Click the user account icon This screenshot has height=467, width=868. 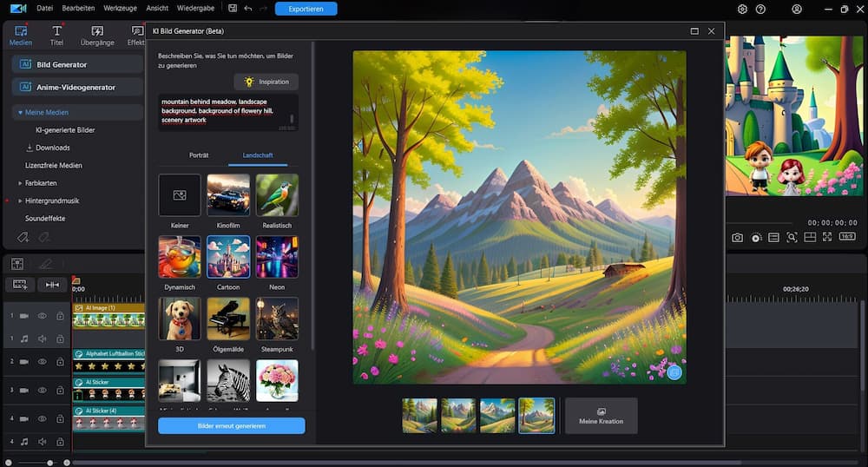point(797,9)
